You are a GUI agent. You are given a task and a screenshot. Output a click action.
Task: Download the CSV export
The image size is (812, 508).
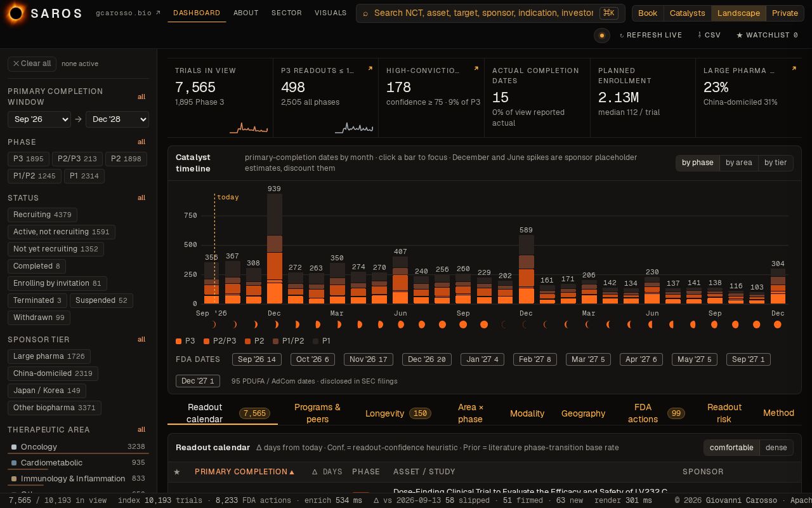coord(709,36)
